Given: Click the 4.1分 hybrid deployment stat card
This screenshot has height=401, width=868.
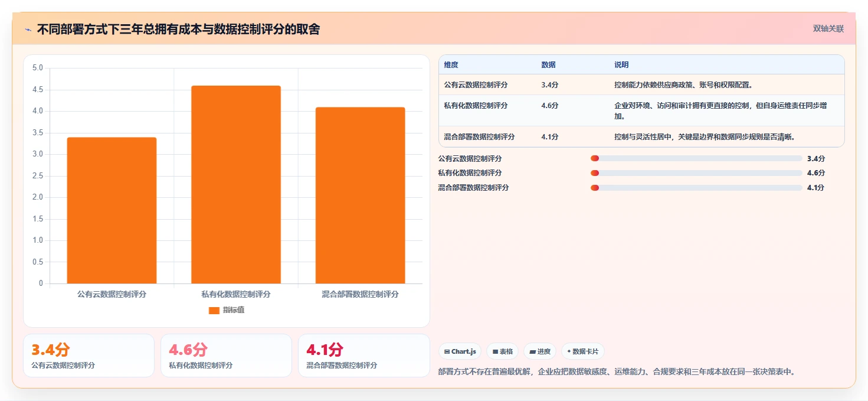Looking at the screenshot, I should [364, 356].
